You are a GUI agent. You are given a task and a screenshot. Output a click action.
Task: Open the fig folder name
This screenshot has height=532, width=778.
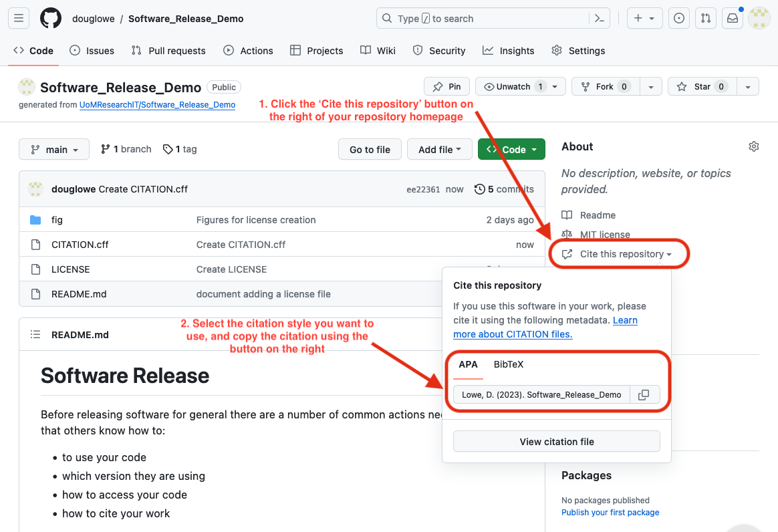[57, 220]
